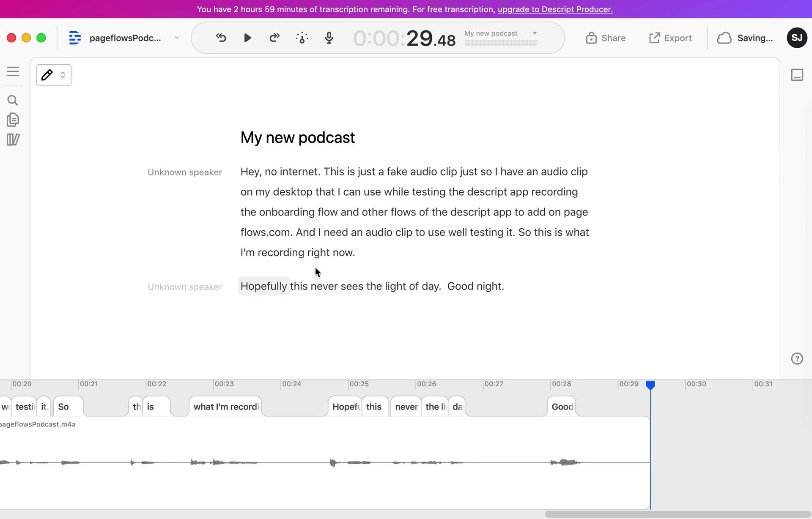Open the help question mark icon
The width and height of the screenshot is (812, 519).
point(797,358)
